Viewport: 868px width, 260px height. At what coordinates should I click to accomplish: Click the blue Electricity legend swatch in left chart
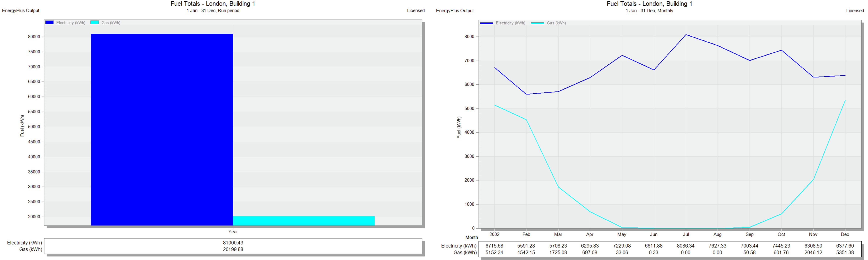(50, 23)
